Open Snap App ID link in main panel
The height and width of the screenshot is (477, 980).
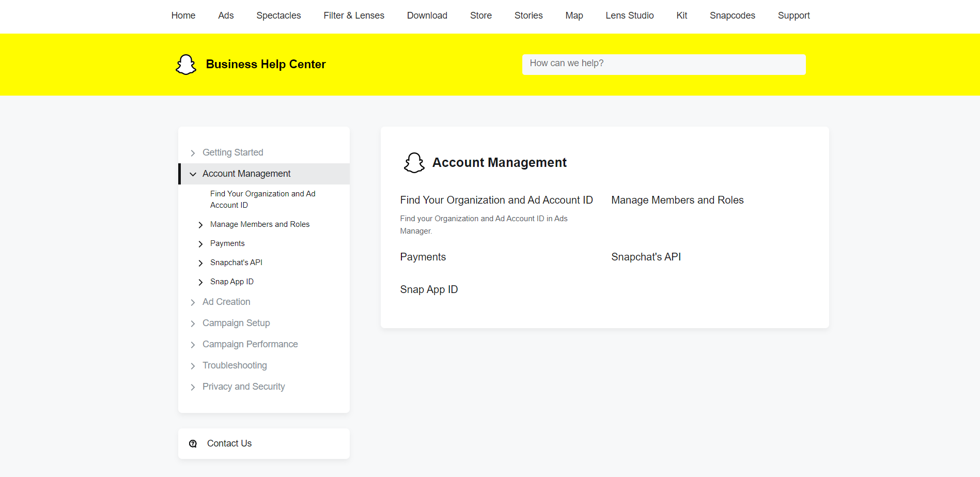[x=429, y=289]
